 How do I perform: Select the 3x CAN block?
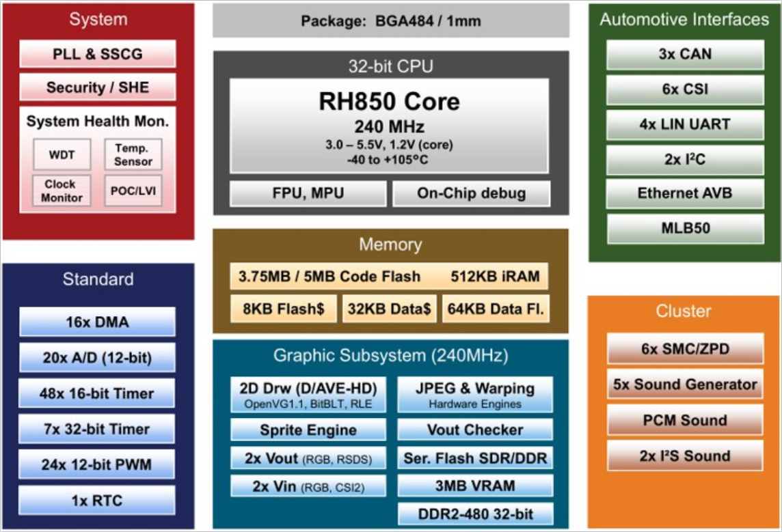pyautogui.click(x=685, y=54)
